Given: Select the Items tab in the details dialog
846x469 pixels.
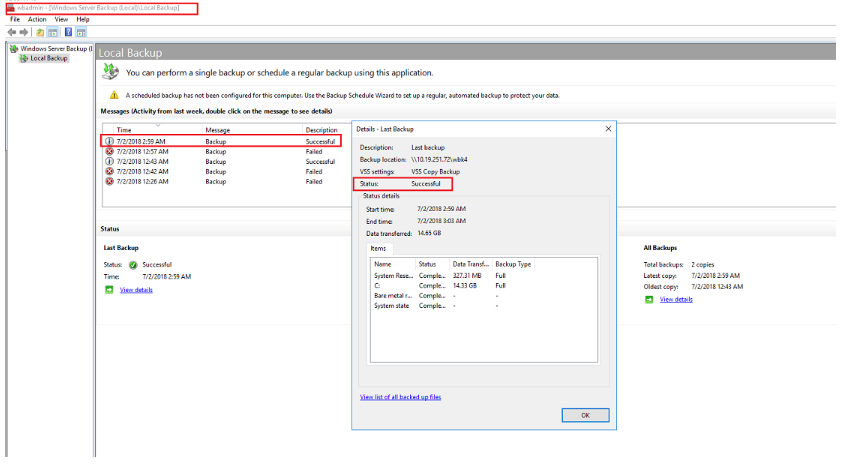Looking at the screenshot, I should (379, 249).
